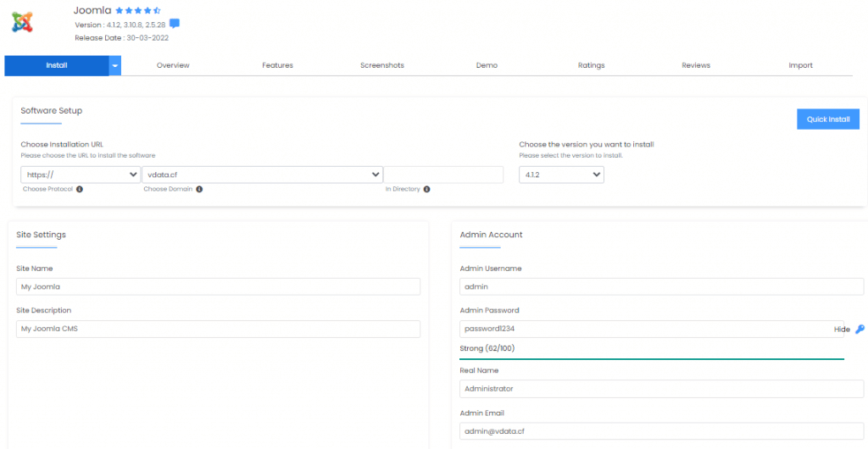Click the Release Date 30-03-2022 text
Image resolution: width=868 pixels, height=449 pixels.
tap(122, 38)
